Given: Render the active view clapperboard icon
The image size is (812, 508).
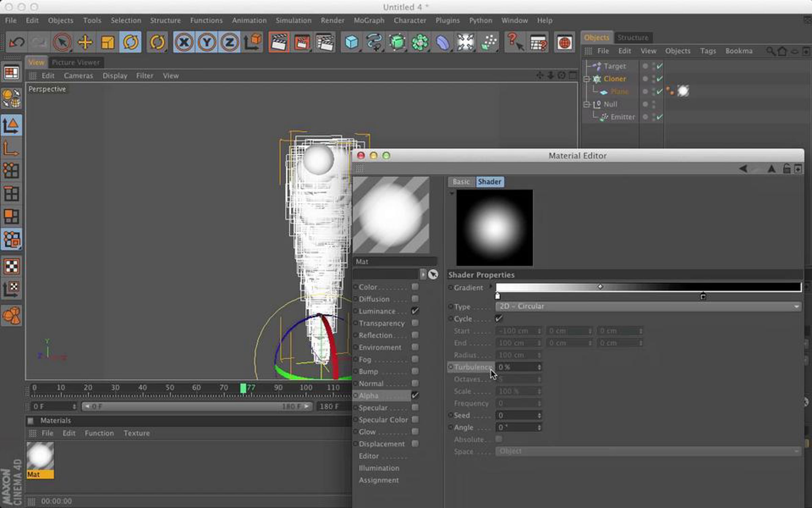Looking at the screenshot, I should [x=279, y=42].
